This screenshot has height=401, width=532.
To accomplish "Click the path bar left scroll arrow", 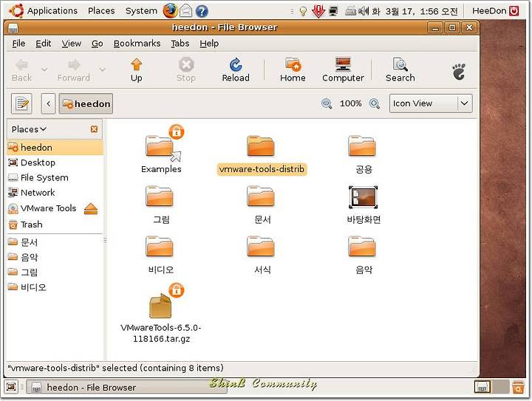I will tap(49, 103).
